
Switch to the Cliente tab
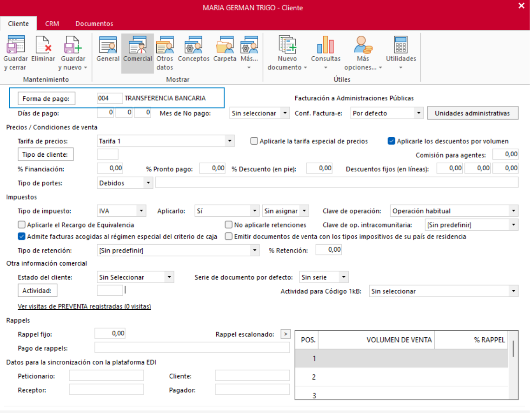click(x=18, y=23)
